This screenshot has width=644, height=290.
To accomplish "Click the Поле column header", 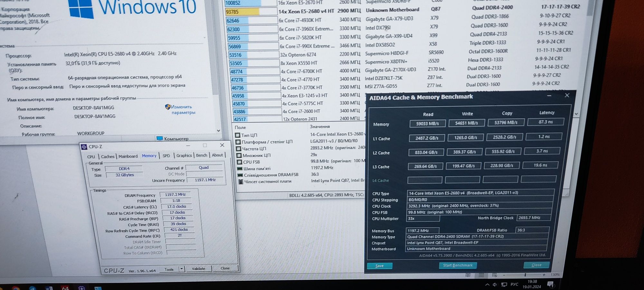I will click(240, 127).
